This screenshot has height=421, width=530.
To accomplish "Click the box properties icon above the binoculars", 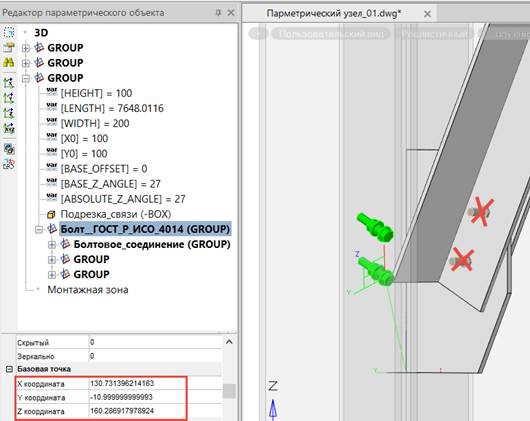I will point(9,48).
